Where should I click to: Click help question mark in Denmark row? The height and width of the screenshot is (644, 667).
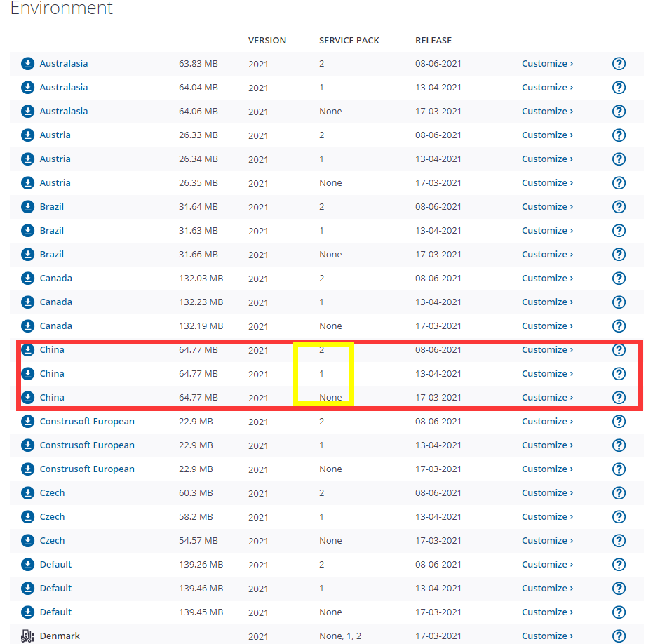pos(619,636)
